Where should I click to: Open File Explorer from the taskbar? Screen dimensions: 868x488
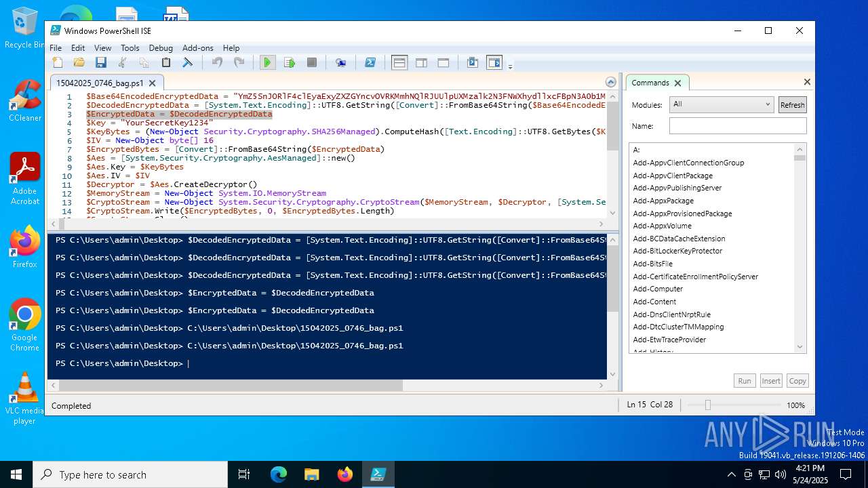pos(311,474)
